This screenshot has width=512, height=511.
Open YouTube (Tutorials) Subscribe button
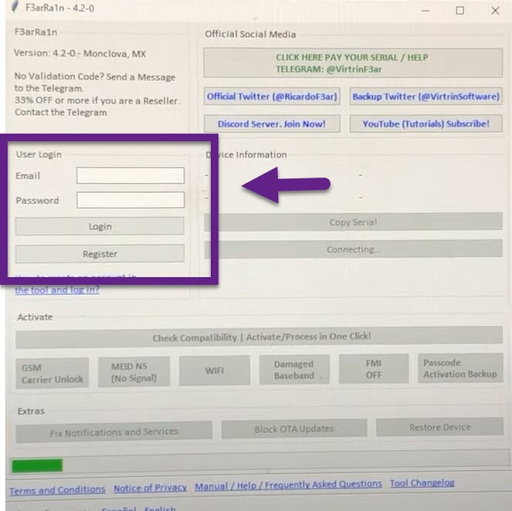[x=426, y=124]
